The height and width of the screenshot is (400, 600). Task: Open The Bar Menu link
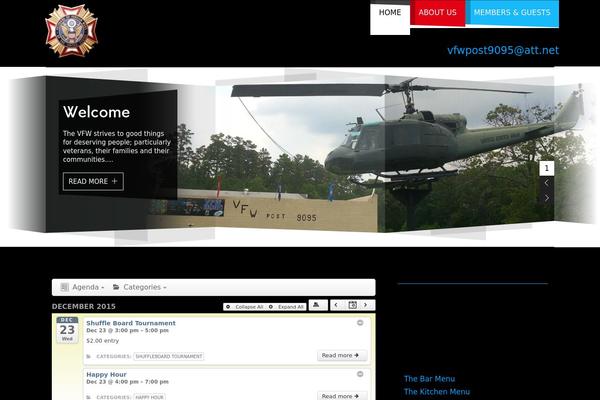(x=429, y=379)
